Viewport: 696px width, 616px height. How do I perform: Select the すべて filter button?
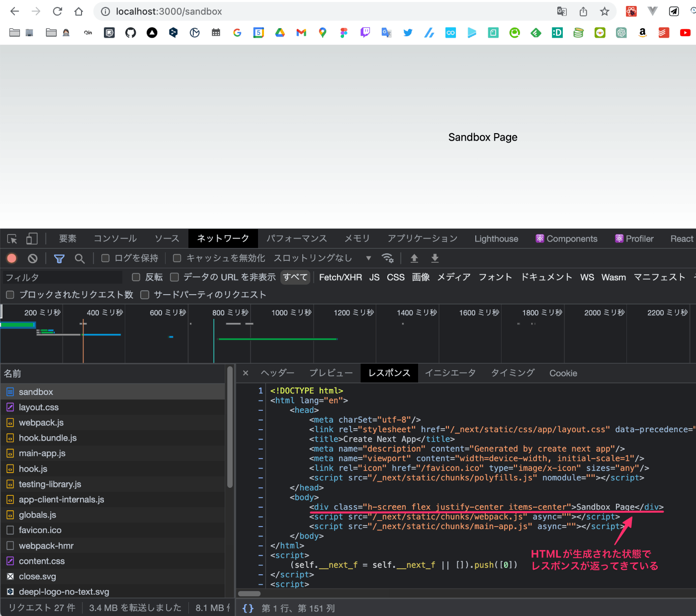[x=295, y=277]
